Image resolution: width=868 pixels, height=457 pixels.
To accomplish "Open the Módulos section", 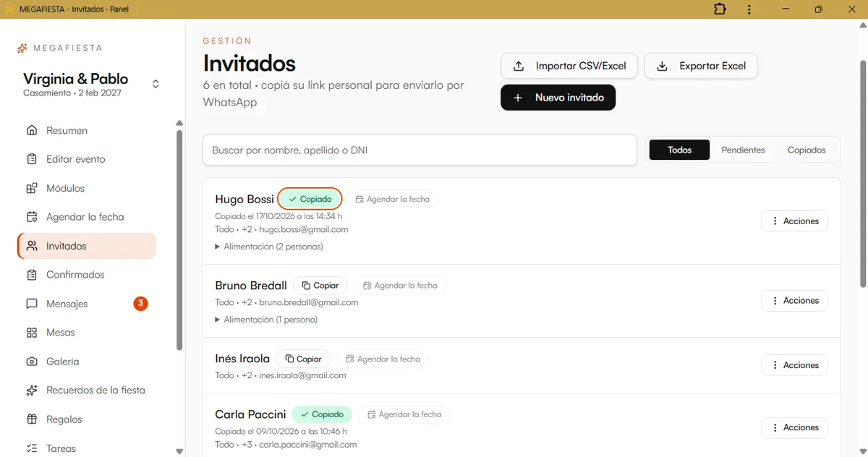I will coord(87,188).
